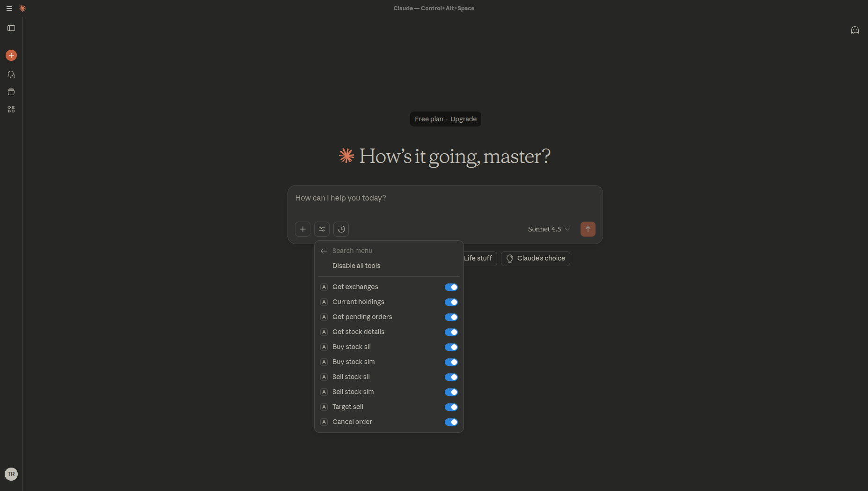Select Disable all tools menu entry
868x491 pixels.
coord(356,266)
